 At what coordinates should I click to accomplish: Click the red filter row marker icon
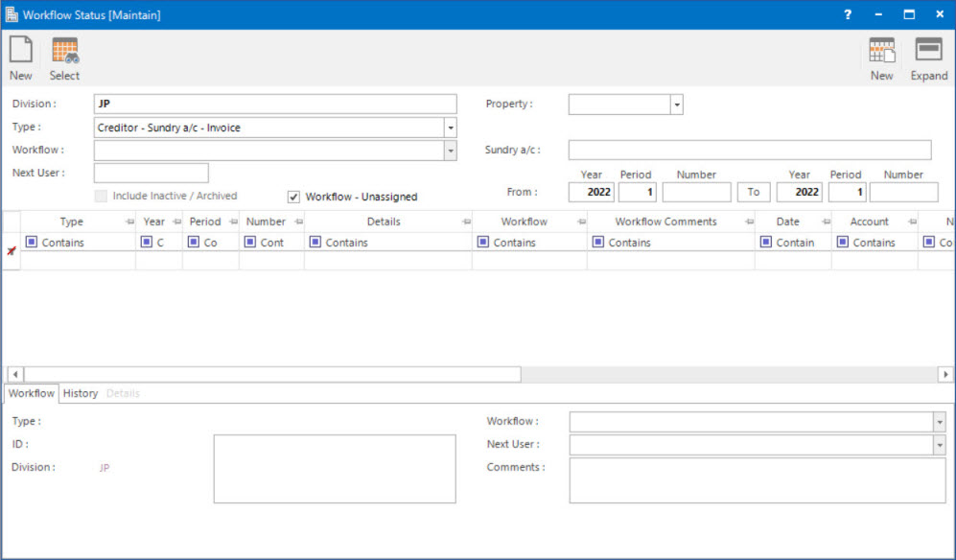(x=12, y=250)
